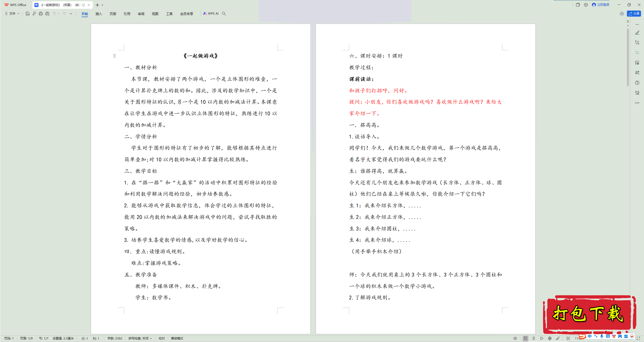Open Sogou skin (shirt) icon
This screenshot has width=644, height=342.
614,336
